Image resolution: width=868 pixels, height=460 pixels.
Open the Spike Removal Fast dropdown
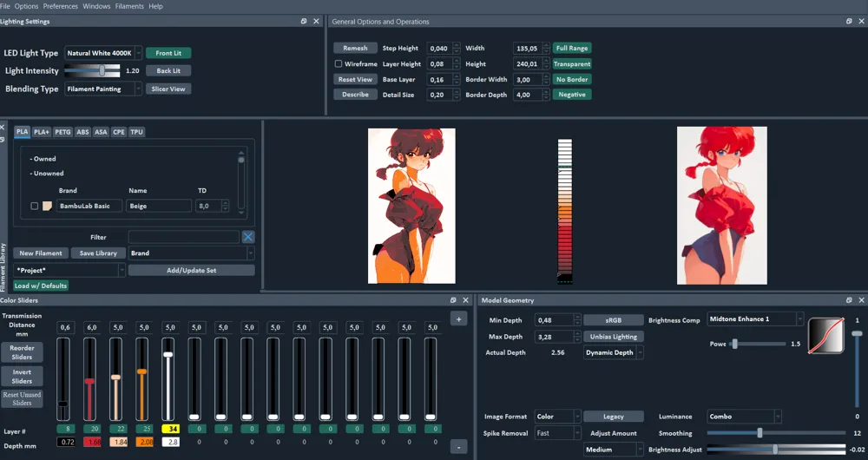(x=557, y=433)
